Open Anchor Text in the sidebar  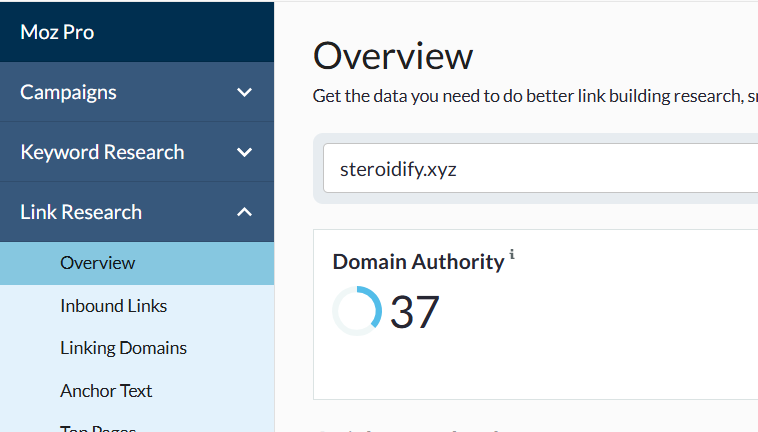pos(106,390)
